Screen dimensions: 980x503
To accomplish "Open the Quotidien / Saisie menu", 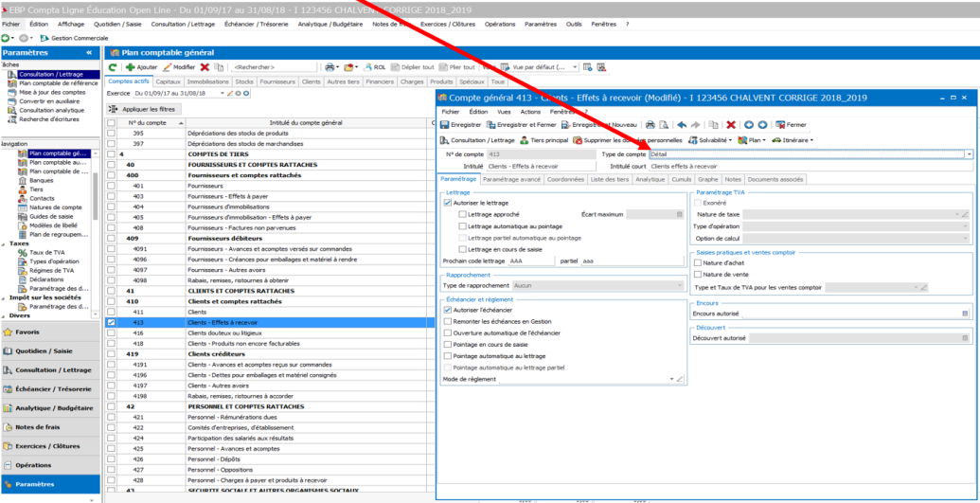I will (117, 24).
